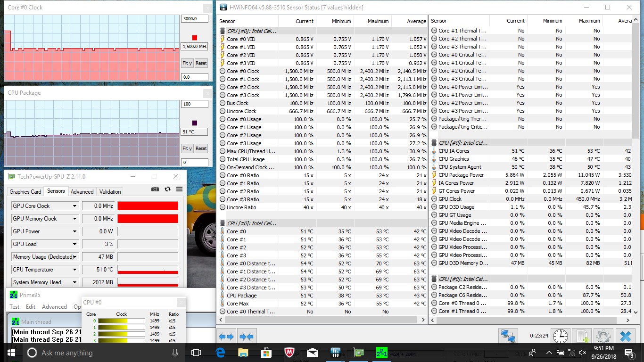Open the GPU-Z Validation tab

pyautogui.click(x=110, y=192)
